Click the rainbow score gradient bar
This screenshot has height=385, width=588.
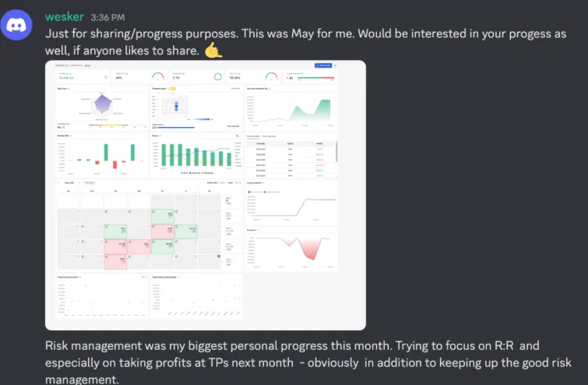[108, 125]
